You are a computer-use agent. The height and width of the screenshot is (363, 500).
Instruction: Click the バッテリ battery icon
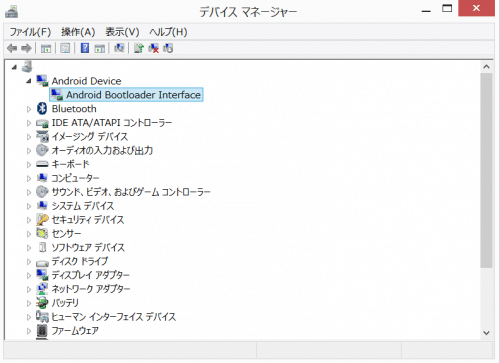(42, 303)
